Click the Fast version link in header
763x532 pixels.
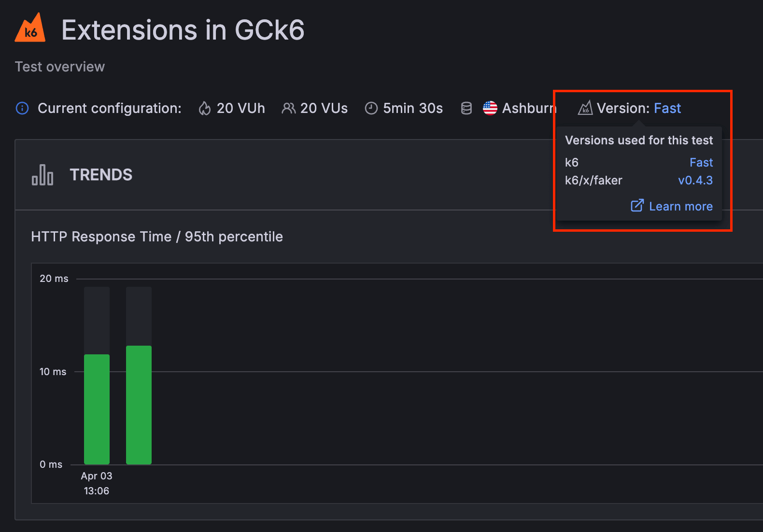tap(667, 108)
